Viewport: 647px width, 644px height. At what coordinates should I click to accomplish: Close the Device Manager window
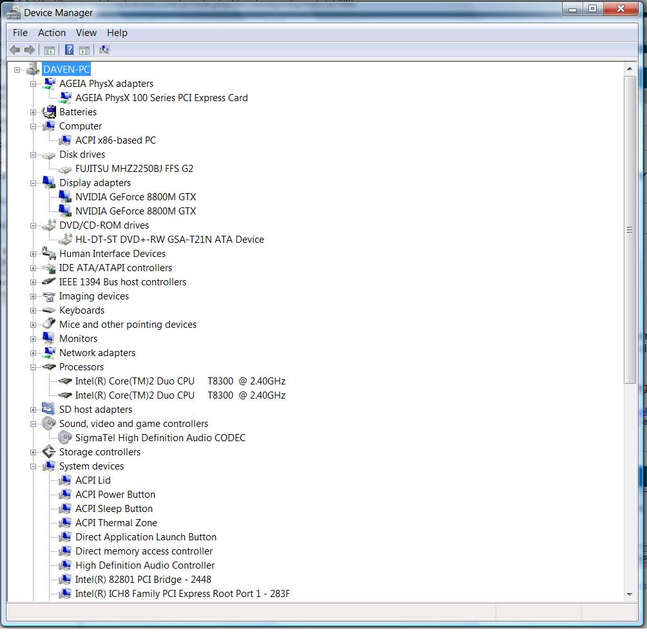point(621,9)
